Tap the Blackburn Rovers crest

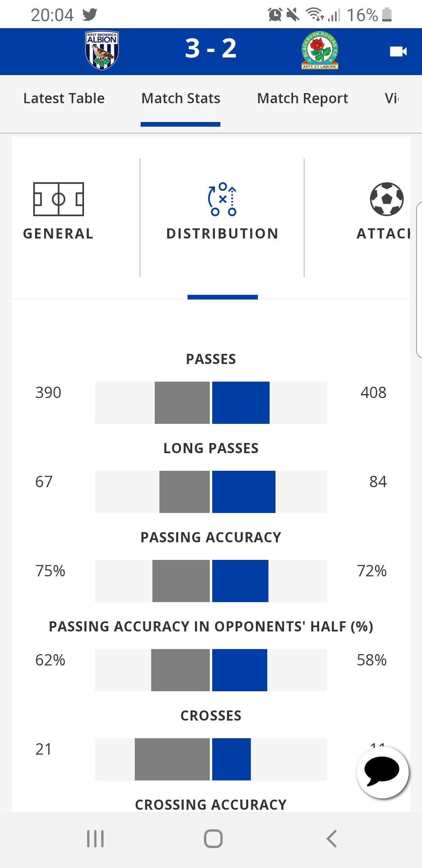click(x=320, y=50)
